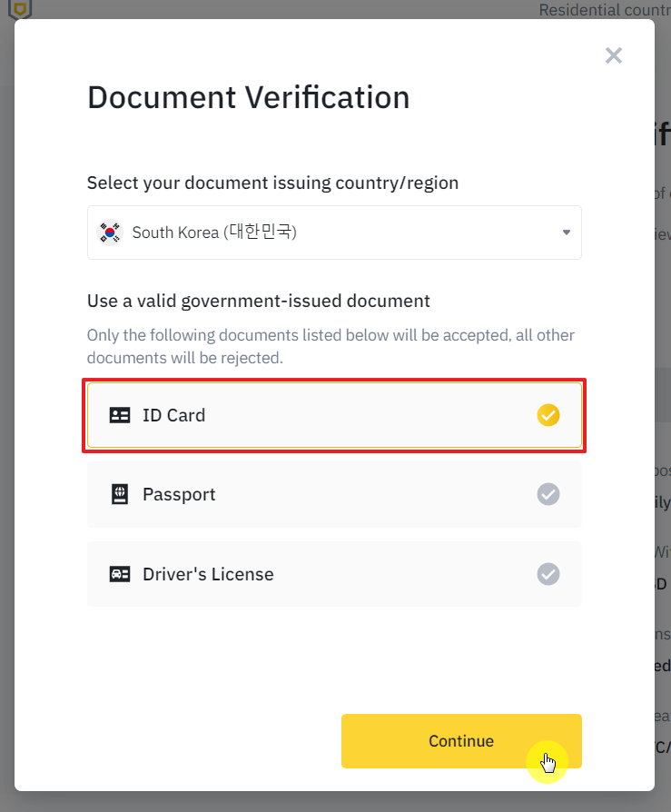Click the yellow ID Card checkmark
This screenshot has width=671, height=812.
(x=548, y=415)
